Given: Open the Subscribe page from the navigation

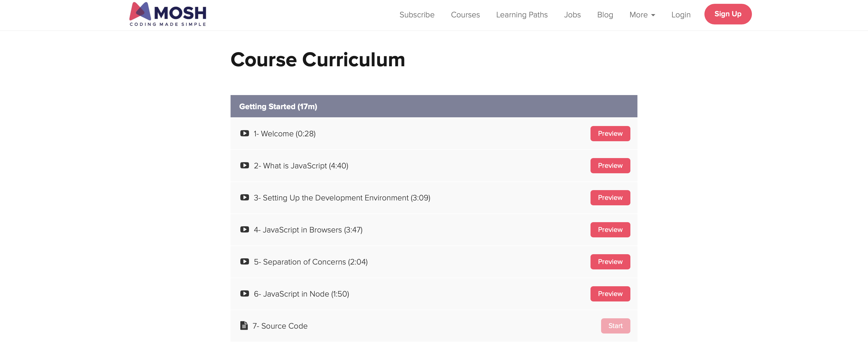Looking at the screenshot, I should click(417, 15).
